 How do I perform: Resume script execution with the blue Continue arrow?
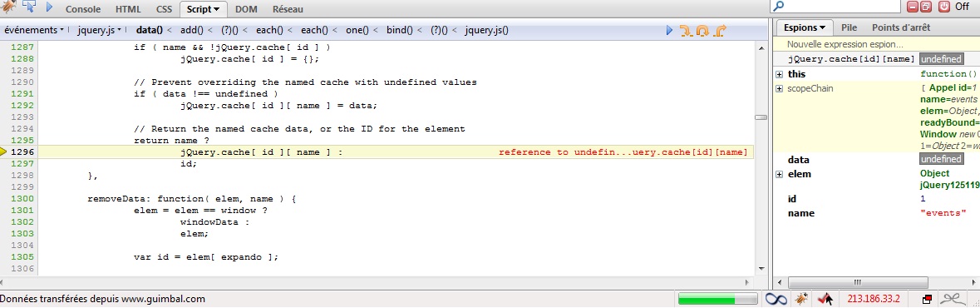pos(669,30)
